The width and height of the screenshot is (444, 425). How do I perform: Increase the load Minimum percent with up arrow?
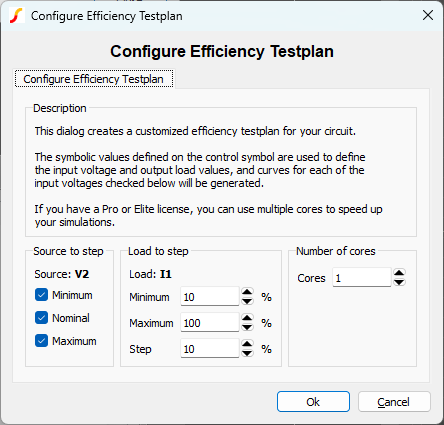pos(247,292)
